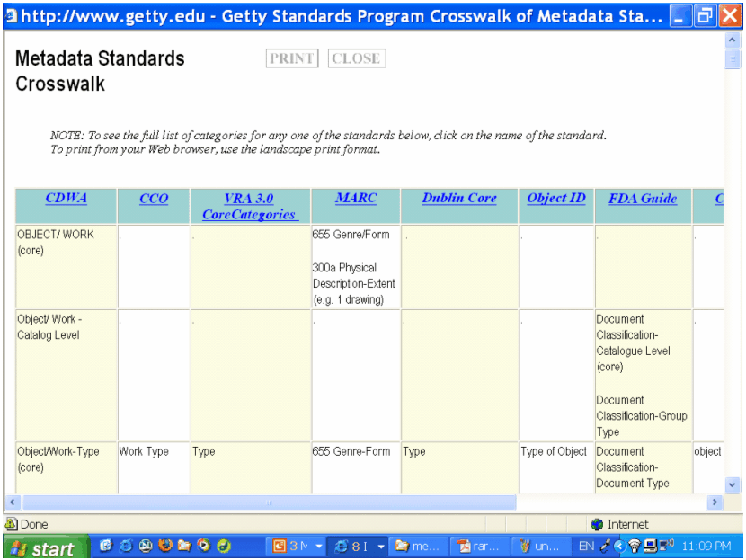Open the Dublin Core link
This screenshot has width=746, height=560.
tap(459, 198)
